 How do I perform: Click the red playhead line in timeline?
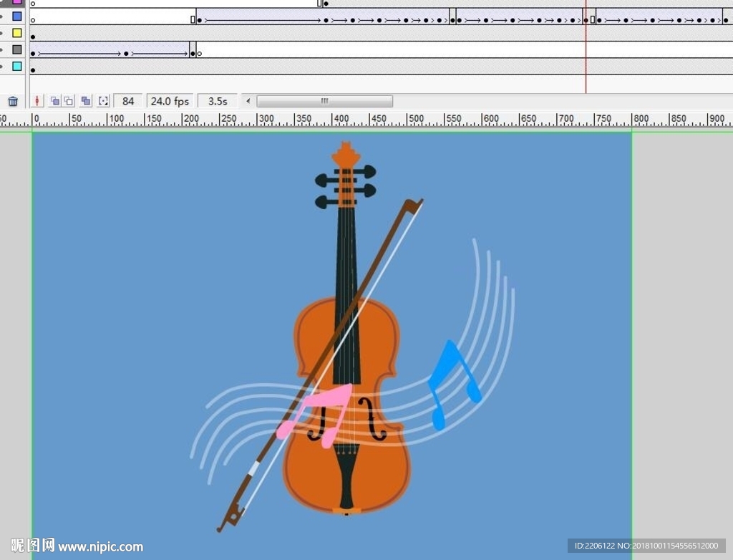(586, 47)
